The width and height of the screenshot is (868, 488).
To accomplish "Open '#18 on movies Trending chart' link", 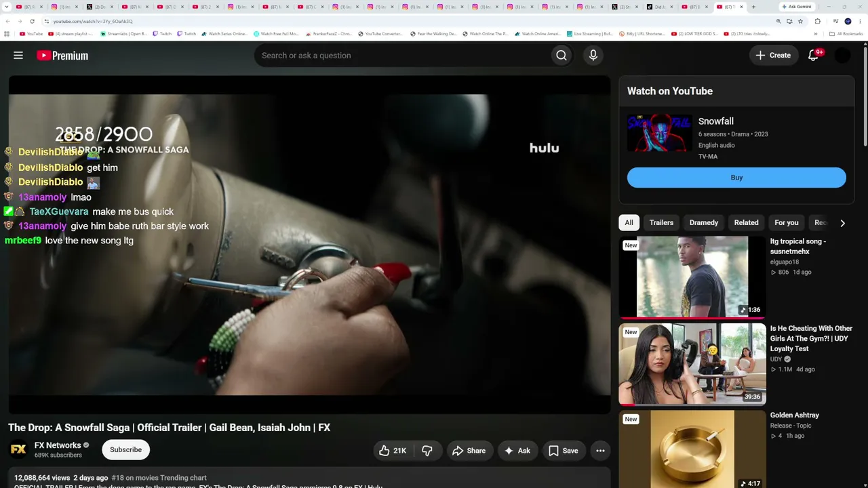I will click(x=159, y=478).
